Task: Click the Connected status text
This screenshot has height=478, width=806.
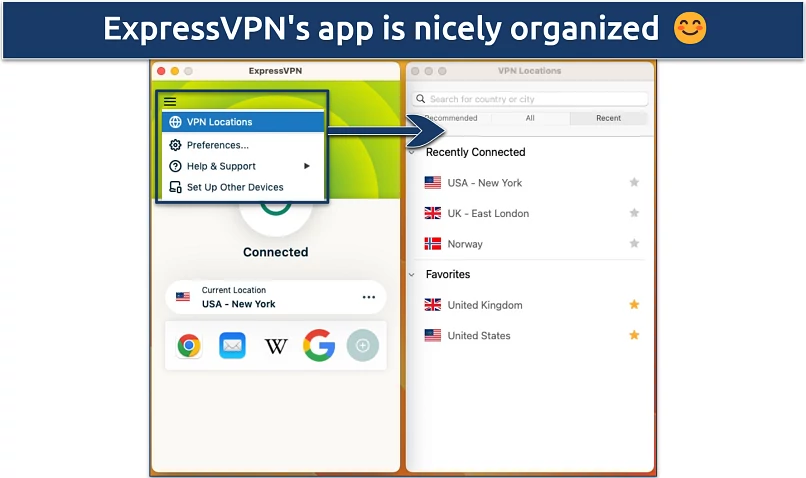Action: 276,252
